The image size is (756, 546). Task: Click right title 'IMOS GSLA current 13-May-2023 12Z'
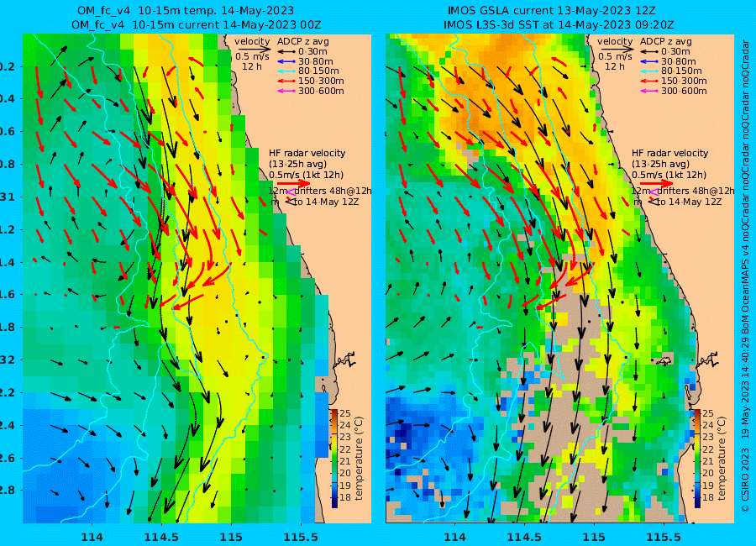[x=552, y=11]
